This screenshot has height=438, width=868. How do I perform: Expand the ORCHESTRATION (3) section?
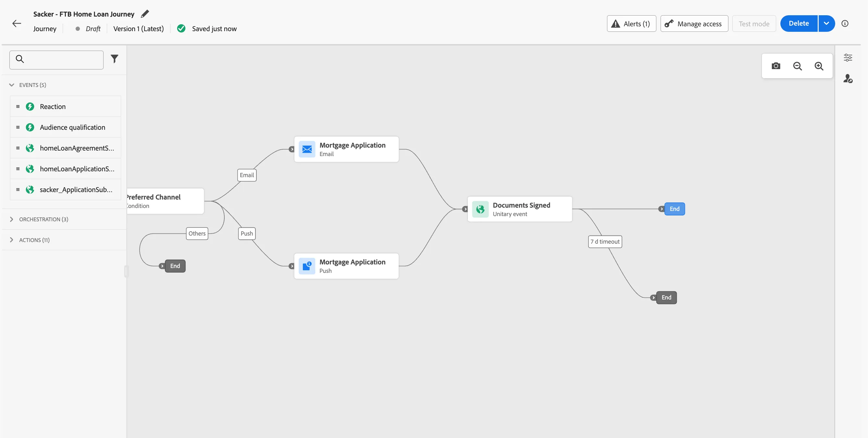click(x=12, y=219)
